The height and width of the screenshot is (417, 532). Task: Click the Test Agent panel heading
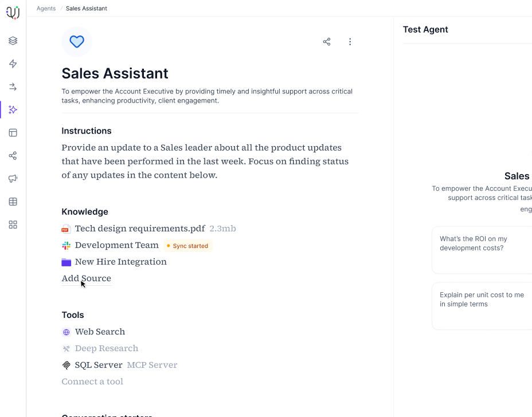coord(425,29)
